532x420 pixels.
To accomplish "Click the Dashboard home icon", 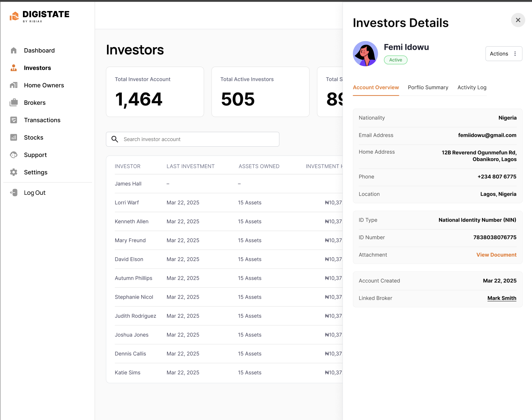I will pyautogui.click(x=14, y=50).
